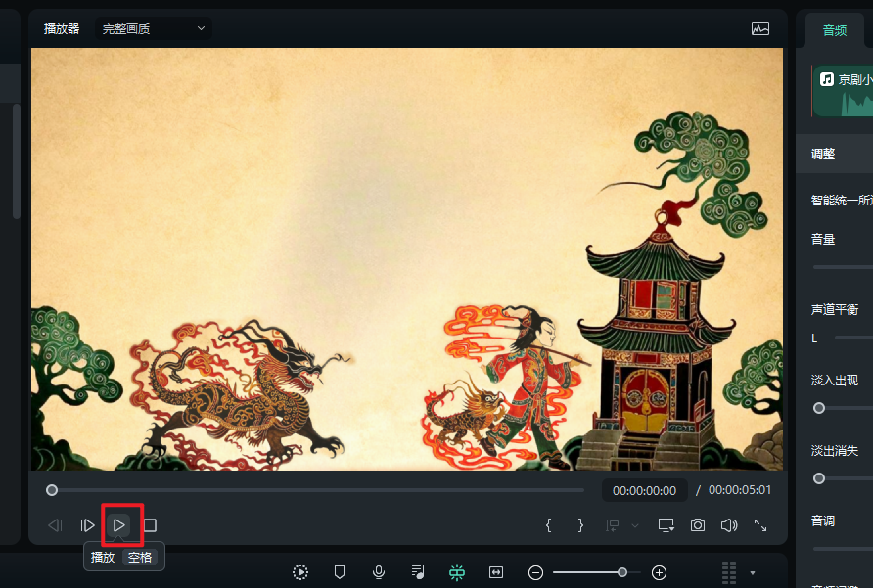
Task: Toggle the horizontal-arrows adapt icon in bottom toolbar
Action: coord(496,572)
